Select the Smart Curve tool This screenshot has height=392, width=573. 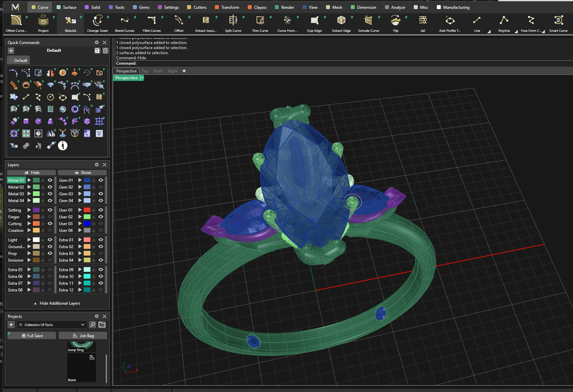click(x=558, y=21)
